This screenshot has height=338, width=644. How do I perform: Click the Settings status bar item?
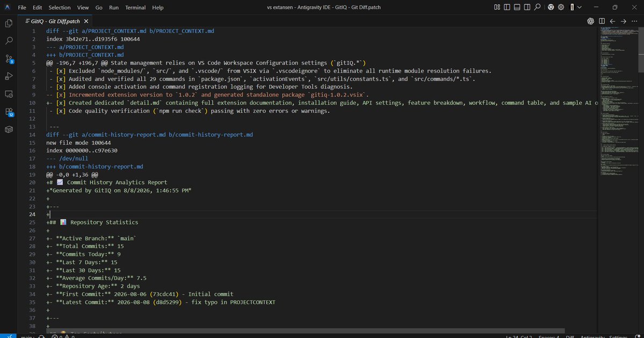coord(618,336)
